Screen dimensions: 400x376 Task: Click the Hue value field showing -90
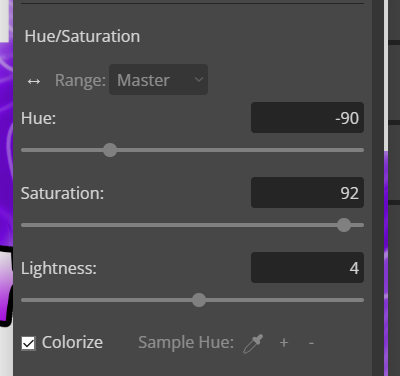pyautogui.click(x=307, y=118)
